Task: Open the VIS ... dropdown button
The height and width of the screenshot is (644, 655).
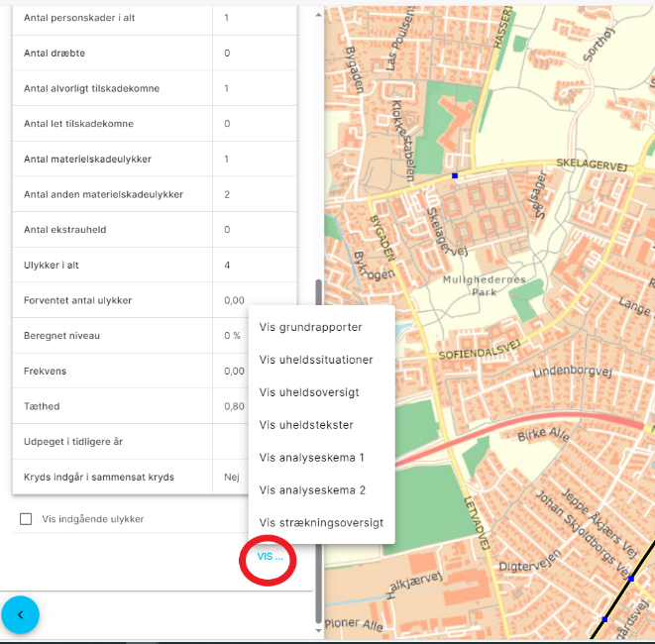Action: (x=270, y=557)
